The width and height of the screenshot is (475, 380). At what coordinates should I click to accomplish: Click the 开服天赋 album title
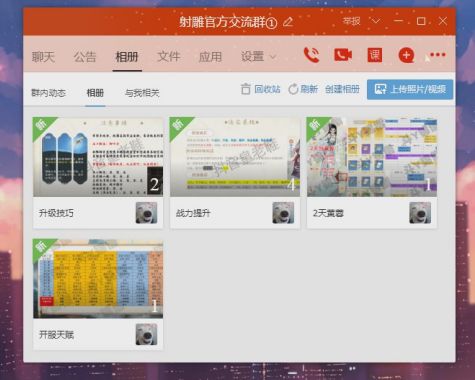[56, 334]
